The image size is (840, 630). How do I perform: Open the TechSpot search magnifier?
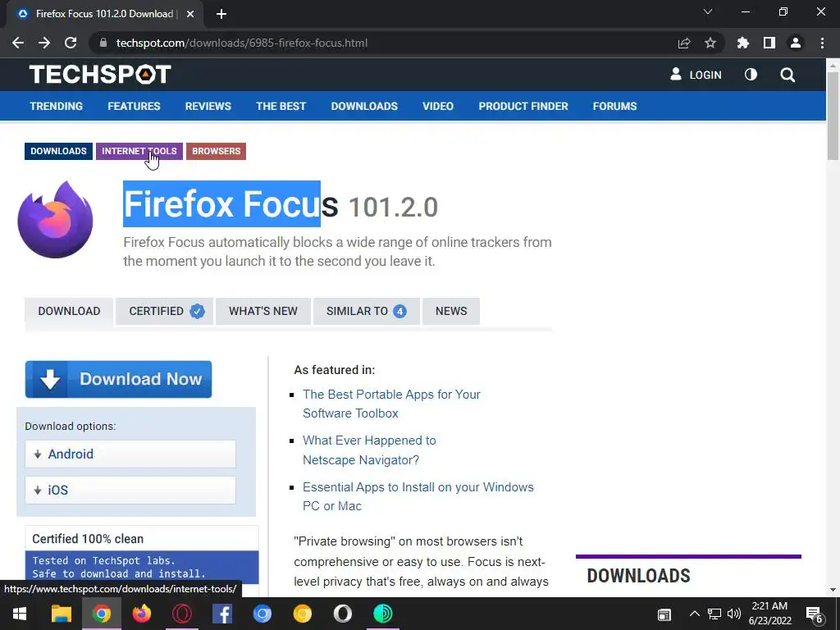click(x=787, y=75)
